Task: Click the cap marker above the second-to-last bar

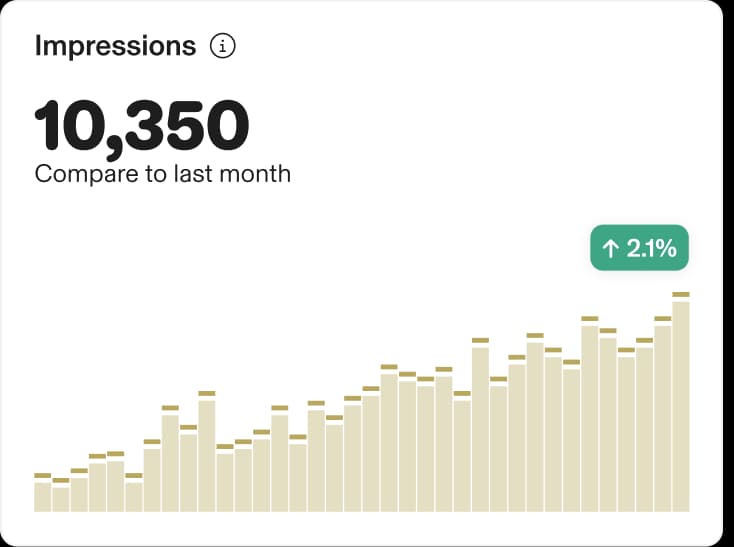Action: click(x=663, y=319)
